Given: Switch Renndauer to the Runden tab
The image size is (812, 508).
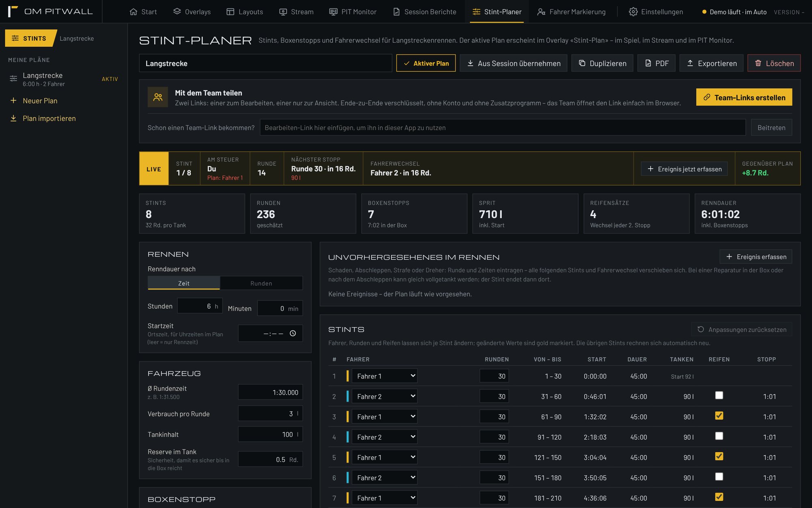Looking at the screenshot, I should tap(261, 283).
